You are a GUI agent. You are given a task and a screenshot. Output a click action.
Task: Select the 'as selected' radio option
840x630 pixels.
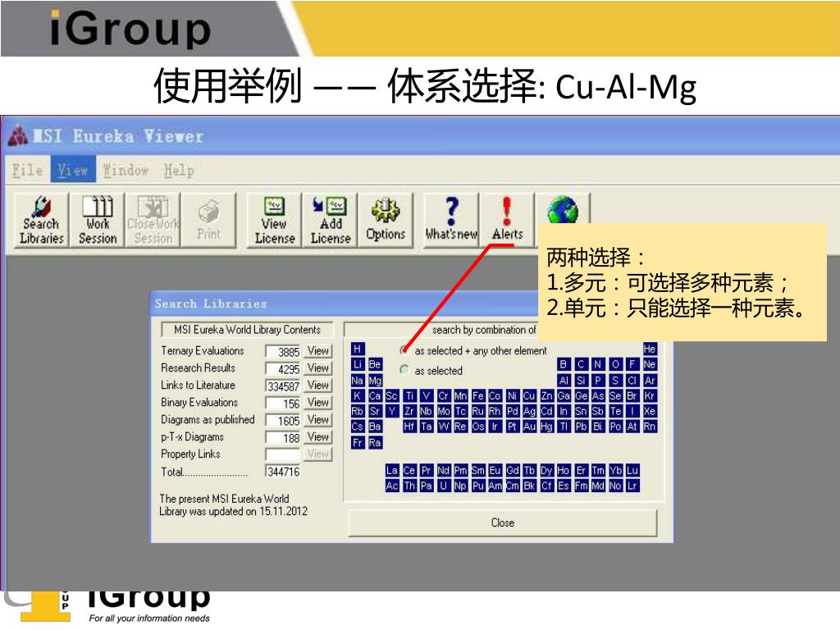click(404, 370)
